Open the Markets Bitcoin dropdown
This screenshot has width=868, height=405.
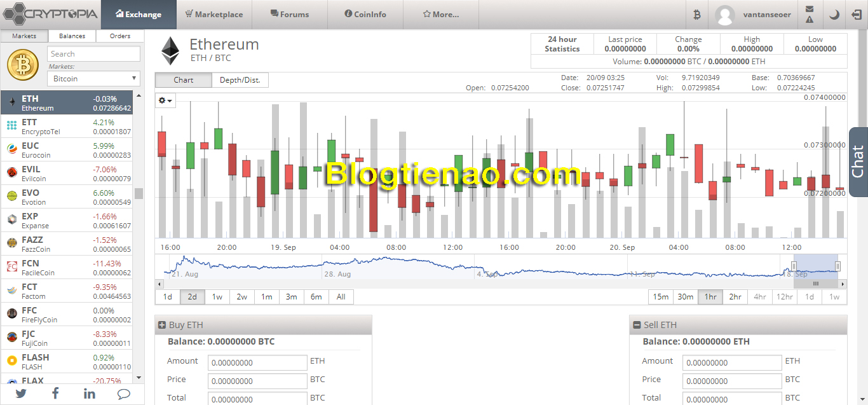point(94,79)
